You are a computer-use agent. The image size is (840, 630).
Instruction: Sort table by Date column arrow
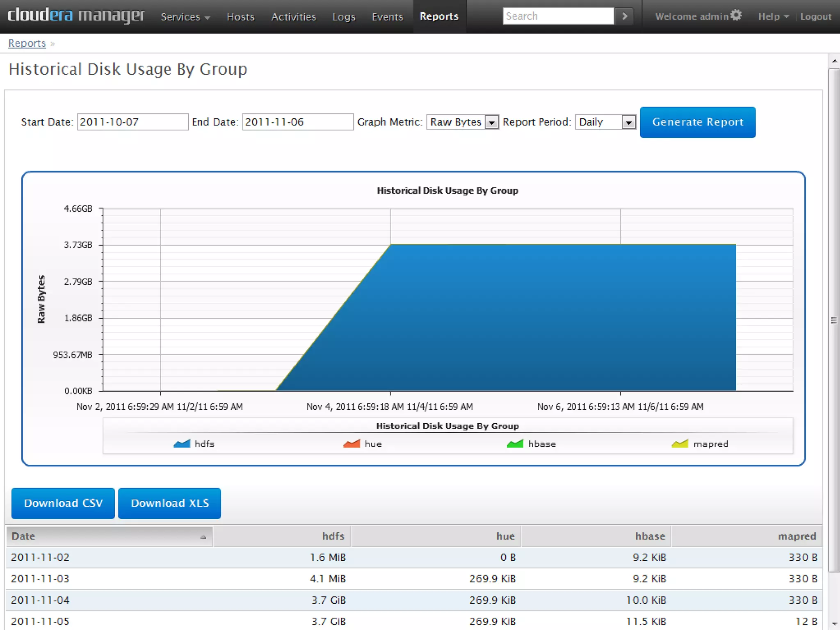203,537
